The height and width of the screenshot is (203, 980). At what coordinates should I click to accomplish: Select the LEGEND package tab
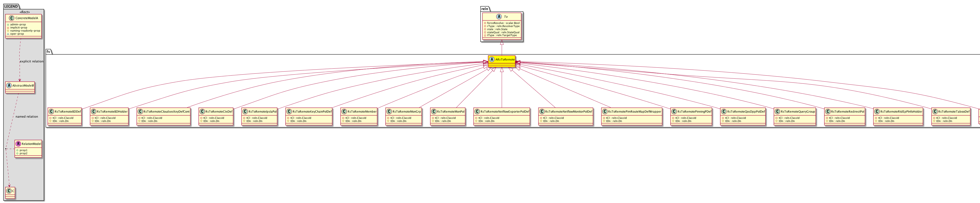[x=11, y=6]
